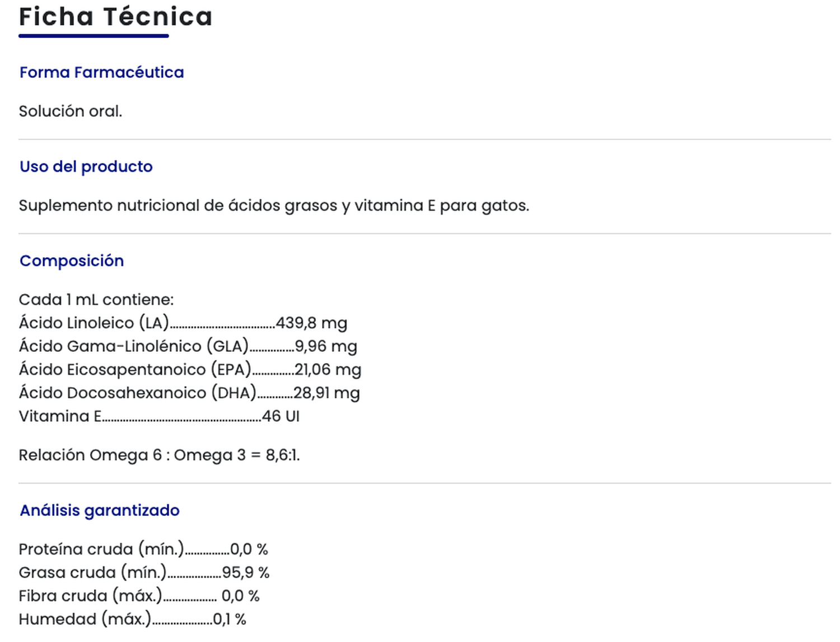Screen dimensions: 840x642
Task: Click the "Grasa cruda (mín.)" label
Action: 92,573
